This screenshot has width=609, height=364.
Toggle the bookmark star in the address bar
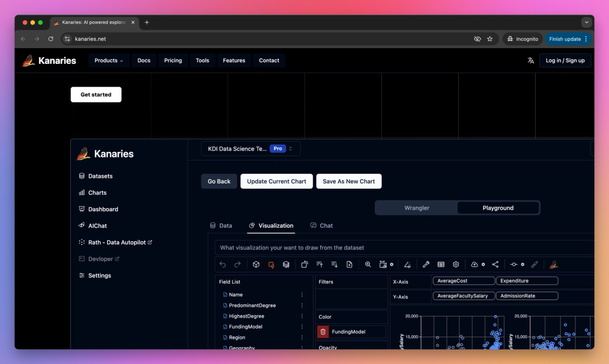pos(489,39)
